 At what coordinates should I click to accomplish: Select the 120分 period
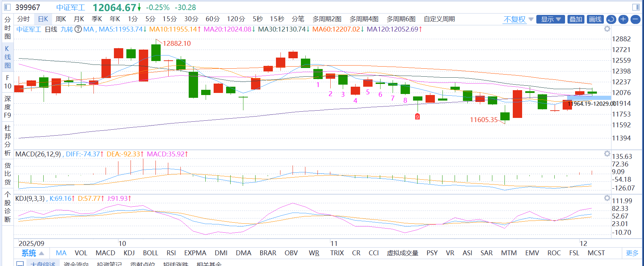[236, 19]
